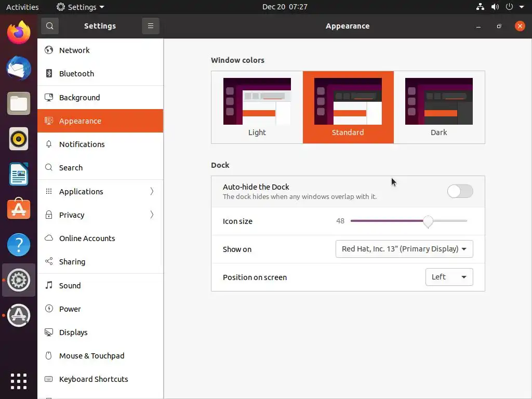Choose the Dark window color theme
The image size is (532, 399).
click(439, 107)
